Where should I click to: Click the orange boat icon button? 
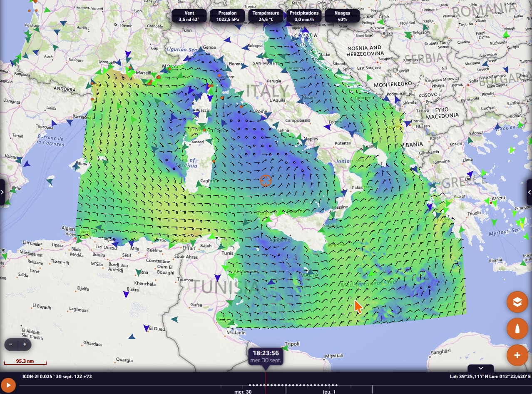(x=517, y=329)
